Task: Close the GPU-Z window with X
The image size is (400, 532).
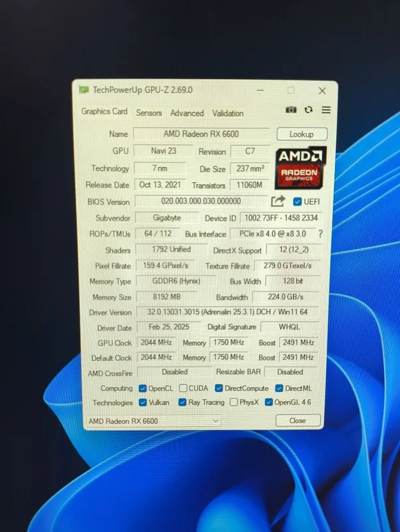Action: pyautogui.click(x=322, y=90)
